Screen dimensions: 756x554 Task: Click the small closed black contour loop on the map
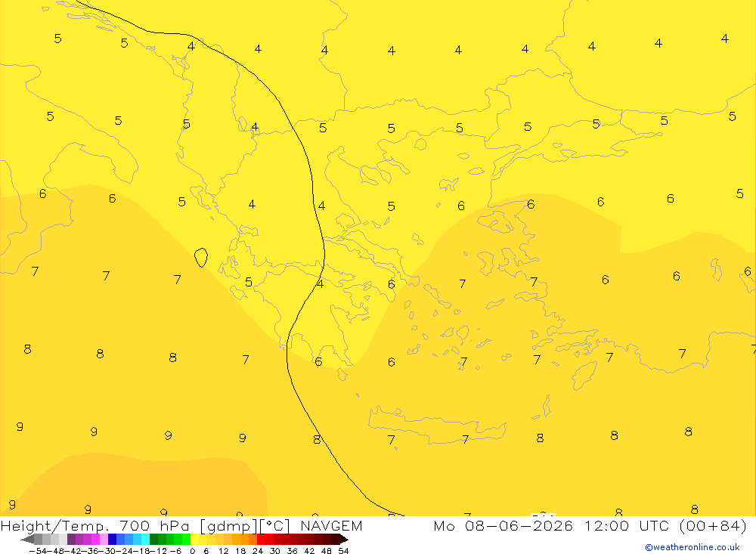201,258
